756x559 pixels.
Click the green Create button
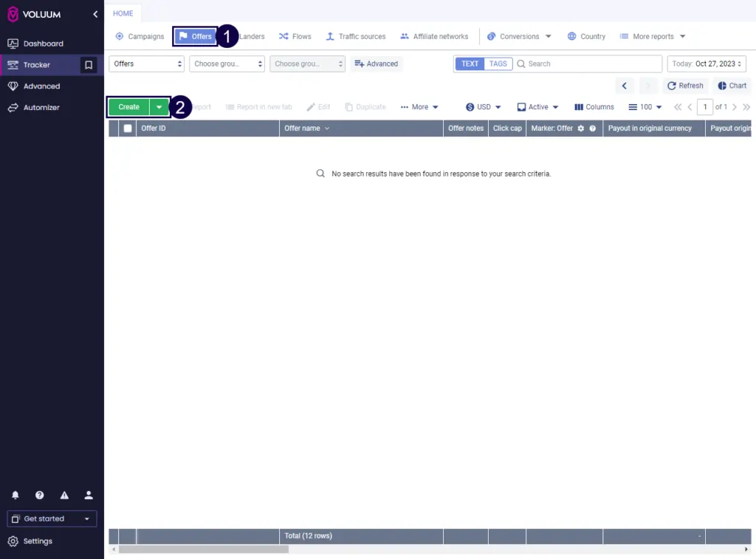(127, 106)
